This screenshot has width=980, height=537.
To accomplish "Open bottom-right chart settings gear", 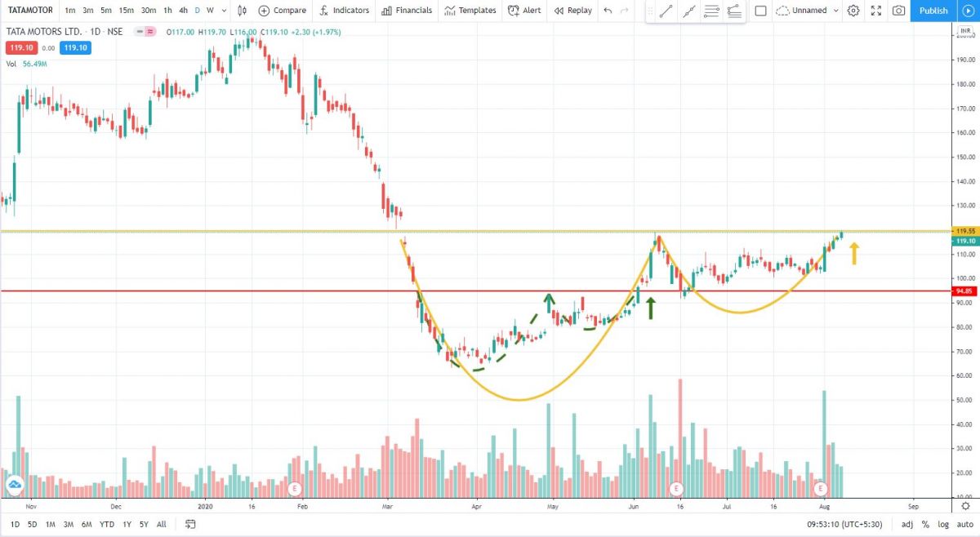I will (965, 505).
